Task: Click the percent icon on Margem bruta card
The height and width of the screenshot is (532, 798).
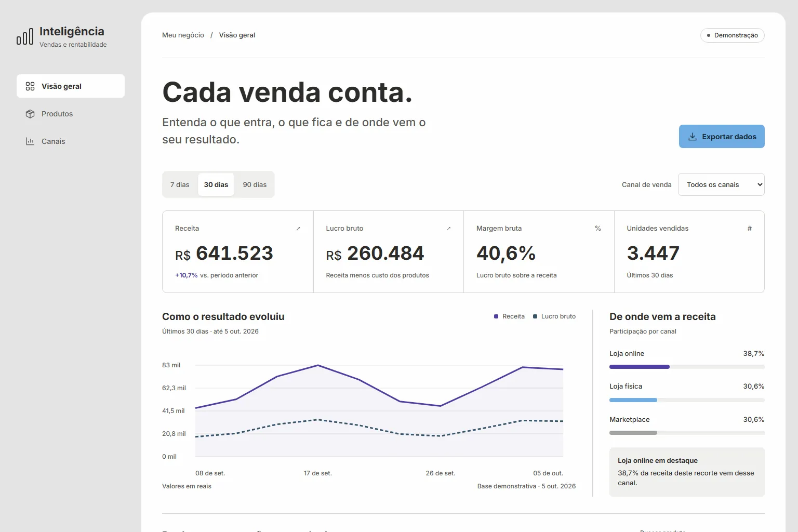Action: click(598, 229)
